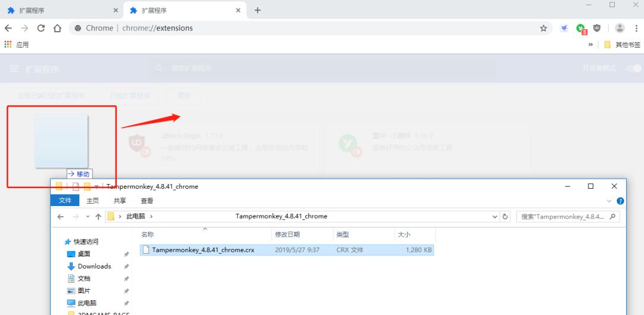The width and height of the screenshot is (644, 315).
Task: Go forward in Chrome navigation
Action: [x=24, y=28]
